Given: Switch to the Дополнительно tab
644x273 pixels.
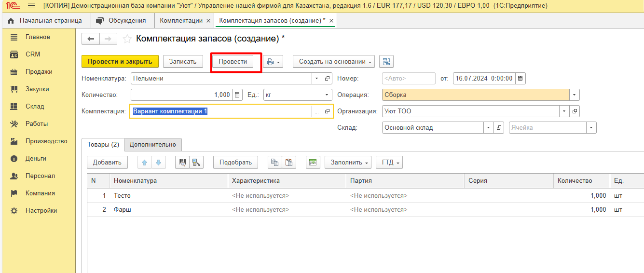Looking at the screenshot, I should [x=153, y=145].
